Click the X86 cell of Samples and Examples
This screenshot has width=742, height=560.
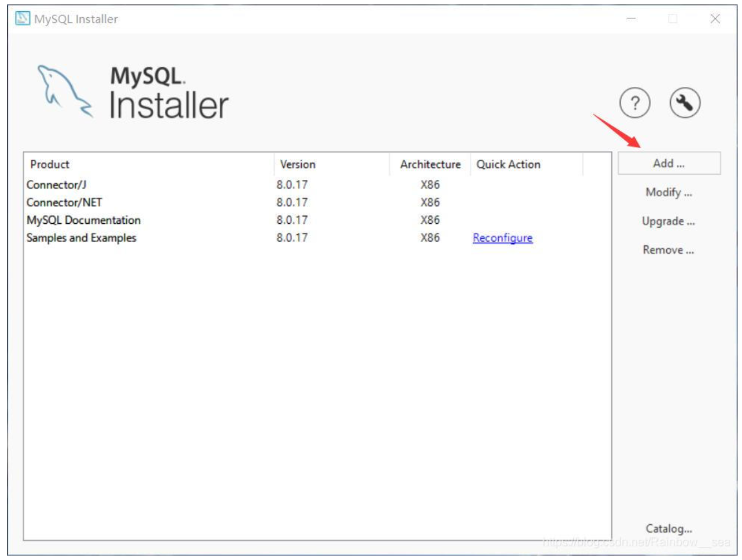pos(430,238)
